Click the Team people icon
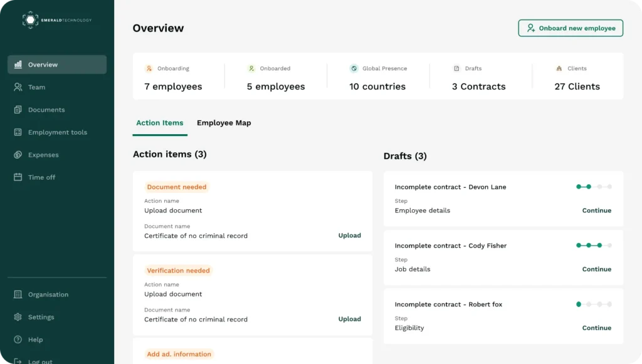642x364 pixels. tap(18, 87)
